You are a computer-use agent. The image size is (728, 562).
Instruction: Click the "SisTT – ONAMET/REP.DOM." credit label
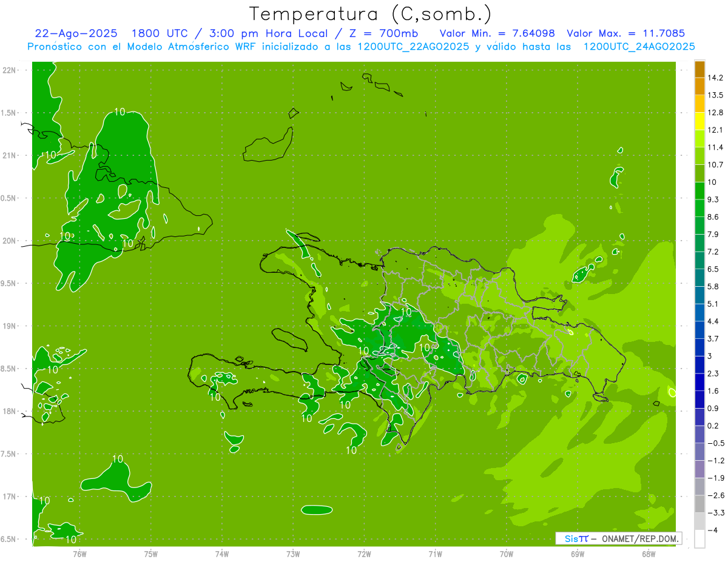coord(619,538)
